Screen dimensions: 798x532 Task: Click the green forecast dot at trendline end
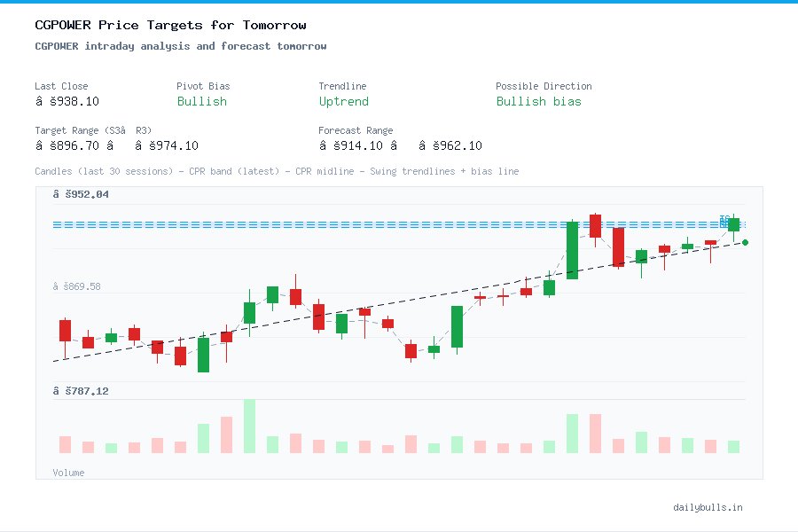[745, 242]
